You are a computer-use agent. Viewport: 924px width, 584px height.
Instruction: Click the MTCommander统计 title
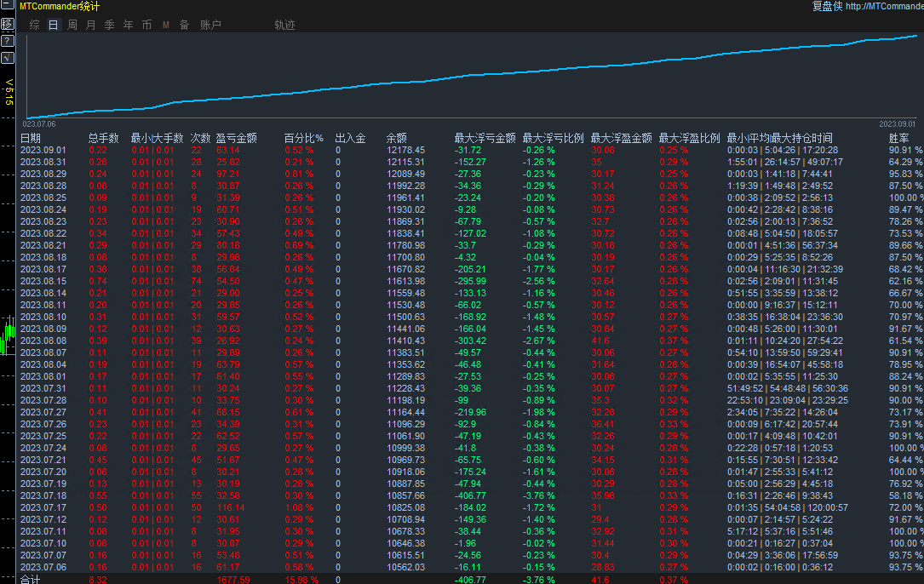point(60,7)
